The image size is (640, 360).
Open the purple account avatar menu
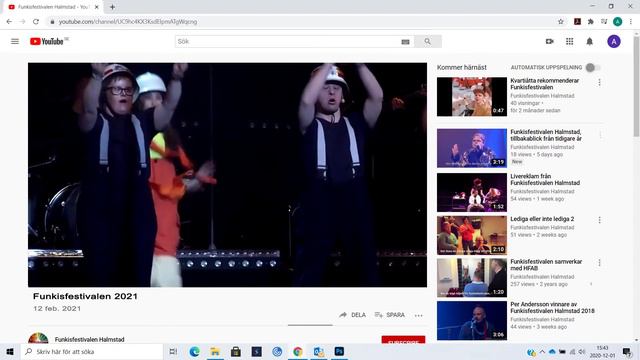click(613, 41)
